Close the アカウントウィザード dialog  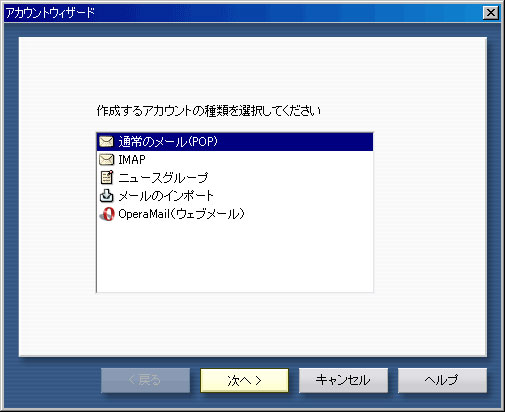[491, 13]
